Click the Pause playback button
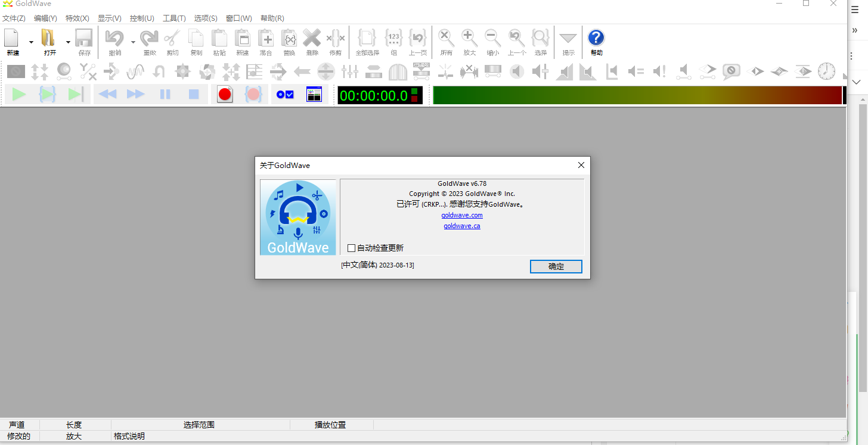Viewport: 868px width, 445px height. 165,94
